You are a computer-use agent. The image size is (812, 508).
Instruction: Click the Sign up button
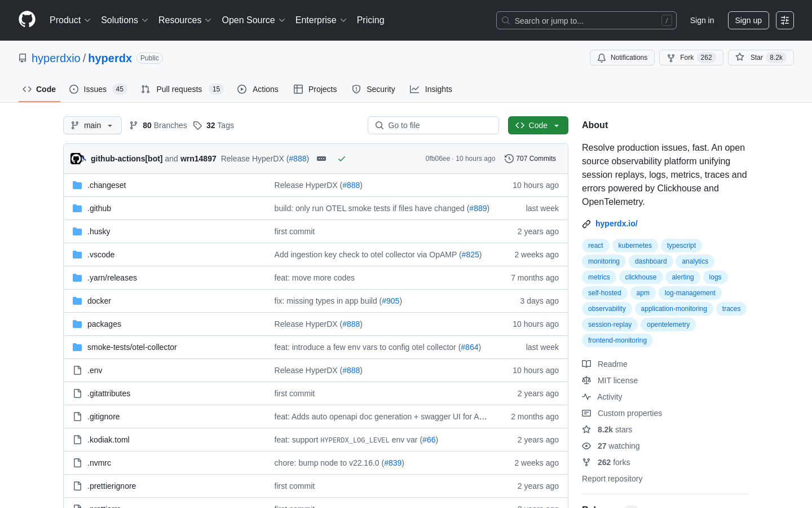coord(748,20)
